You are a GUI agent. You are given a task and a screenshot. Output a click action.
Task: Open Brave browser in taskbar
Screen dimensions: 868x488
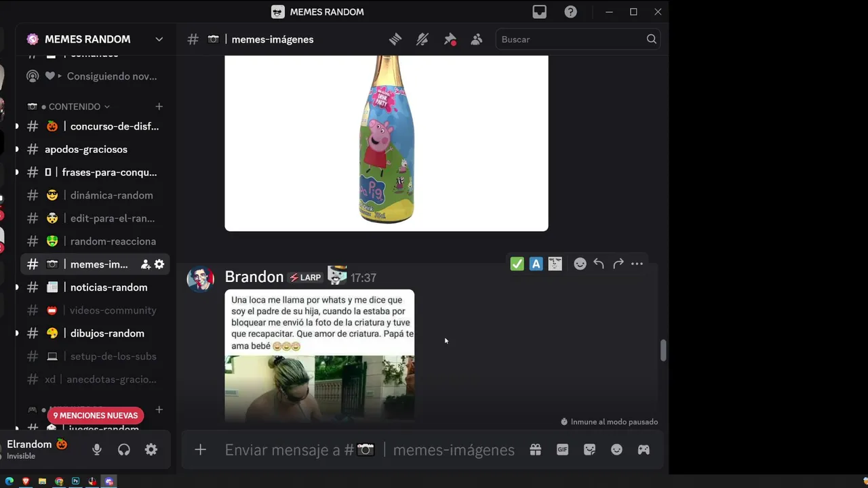tap(26, 481)
